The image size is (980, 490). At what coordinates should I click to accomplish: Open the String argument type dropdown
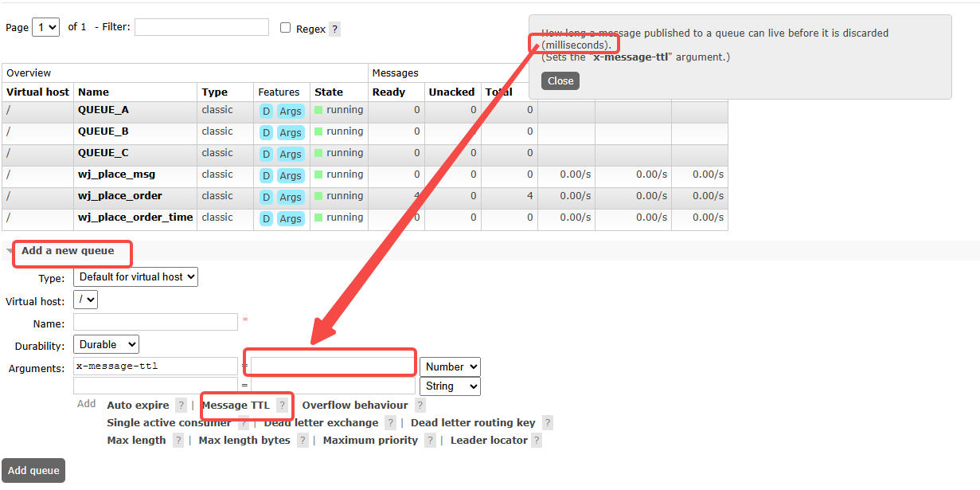[450, 386]
